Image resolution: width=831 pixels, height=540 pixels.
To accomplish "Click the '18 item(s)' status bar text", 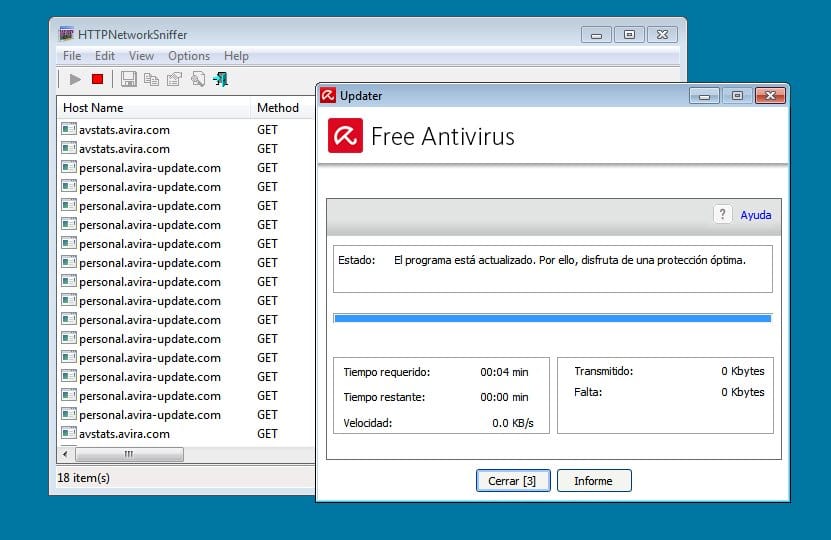I will [84, 477].
